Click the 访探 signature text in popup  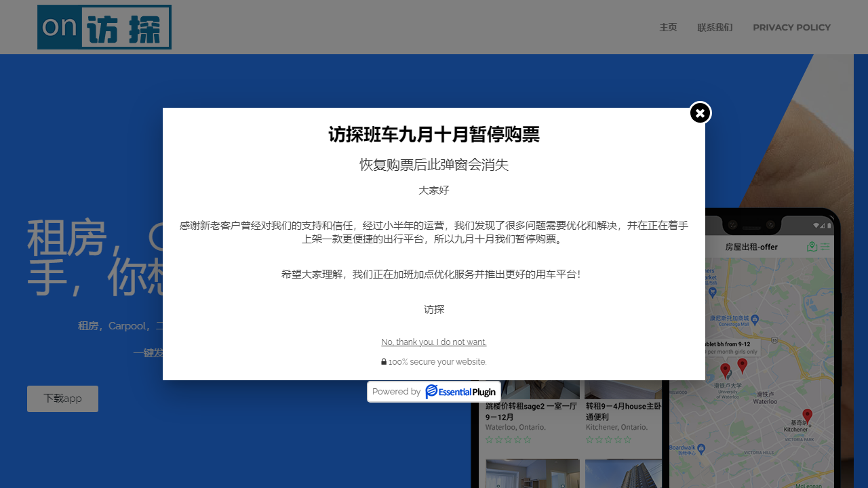434,310
